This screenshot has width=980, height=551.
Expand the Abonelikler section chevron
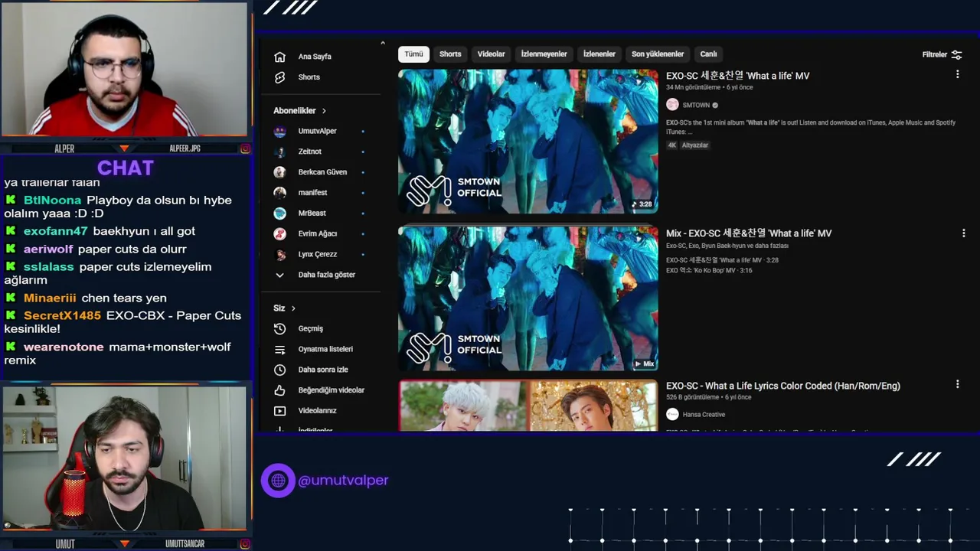324,111
